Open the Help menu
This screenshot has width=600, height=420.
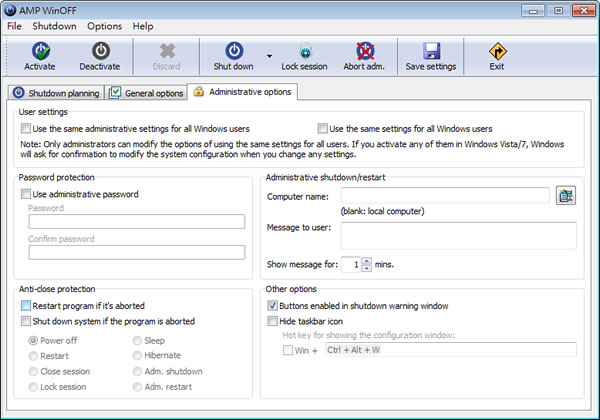143,26
